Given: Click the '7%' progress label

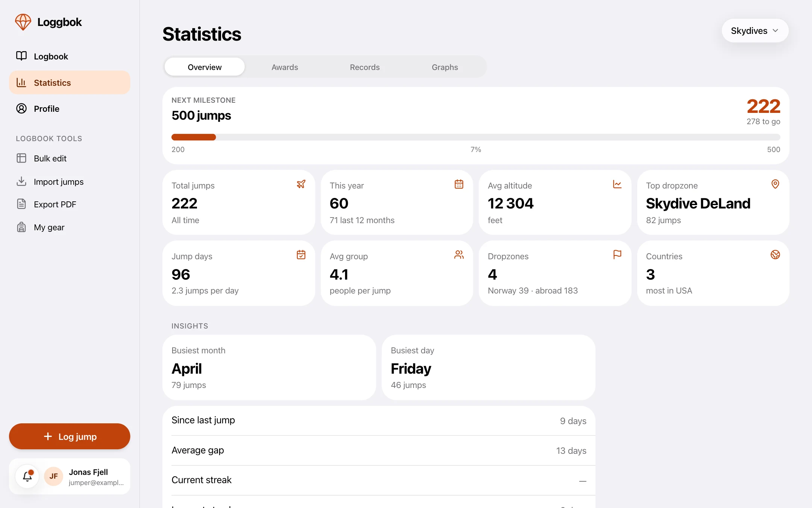Looking at the screenshot, I should pyautogui.click(x=476, y=149).
